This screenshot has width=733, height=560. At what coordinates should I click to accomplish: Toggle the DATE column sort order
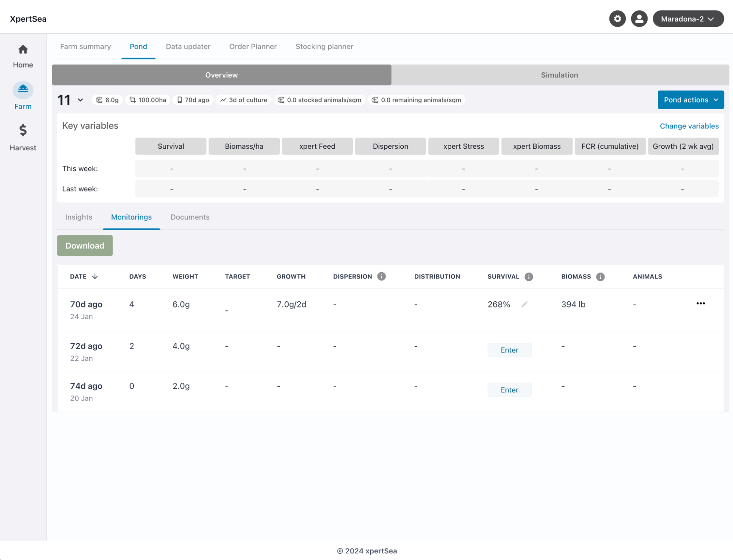(95, 277)
